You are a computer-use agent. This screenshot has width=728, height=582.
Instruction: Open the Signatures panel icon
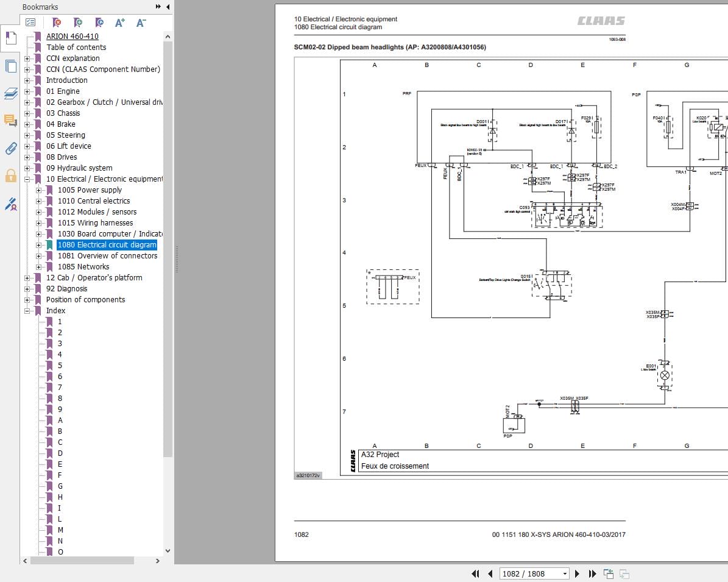(x=11, y=204)
